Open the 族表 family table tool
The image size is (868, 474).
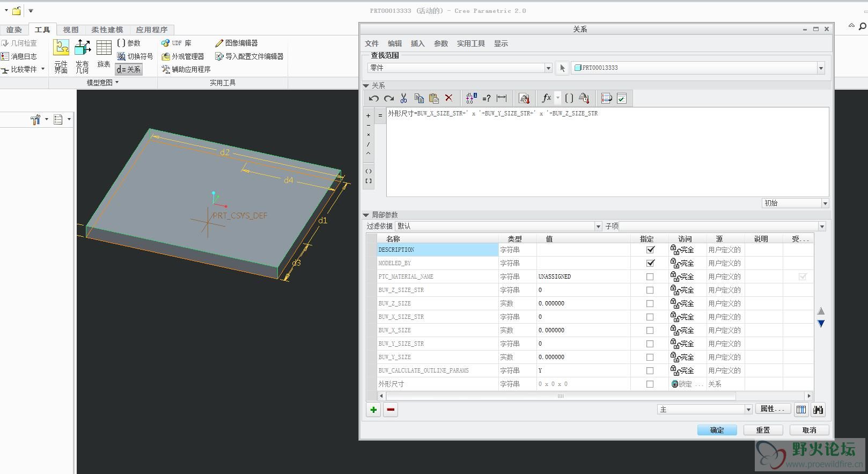click(104, 54)
